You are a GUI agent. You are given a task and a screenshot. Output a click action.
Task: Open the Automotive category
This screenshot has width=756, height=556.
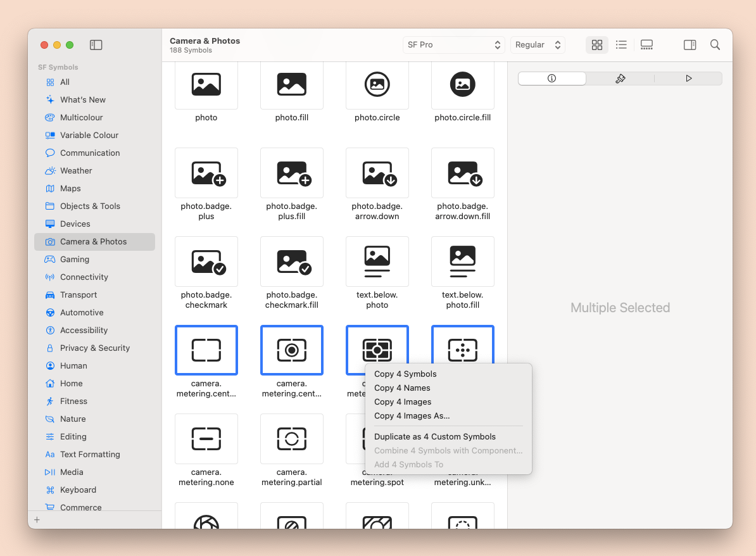(94, 312)
